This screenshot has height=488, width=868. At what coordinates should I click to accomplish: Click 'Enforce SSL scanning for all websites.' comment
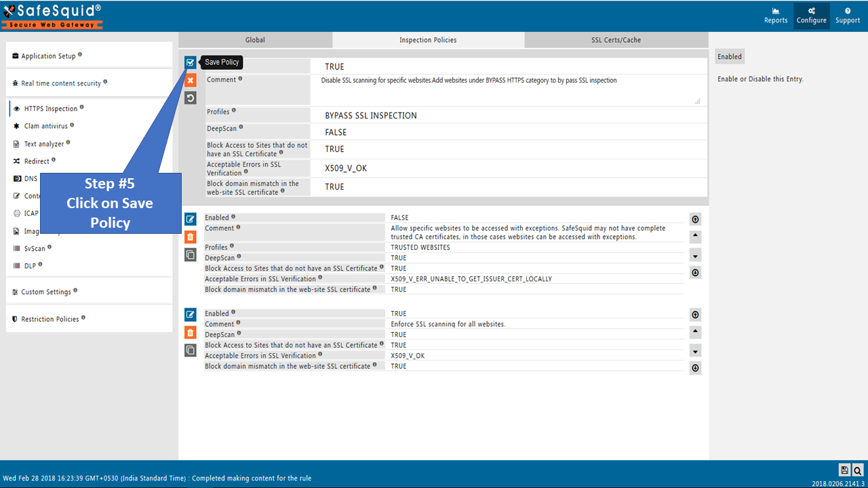(448, 324)
